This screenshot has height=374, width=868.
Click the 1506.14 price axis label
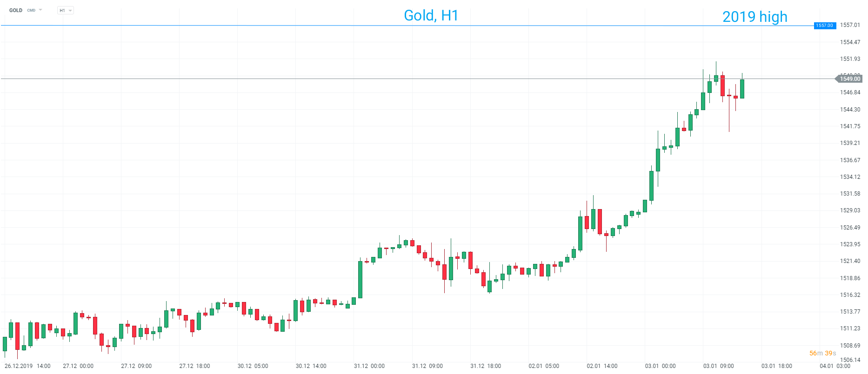coord(850,360)
